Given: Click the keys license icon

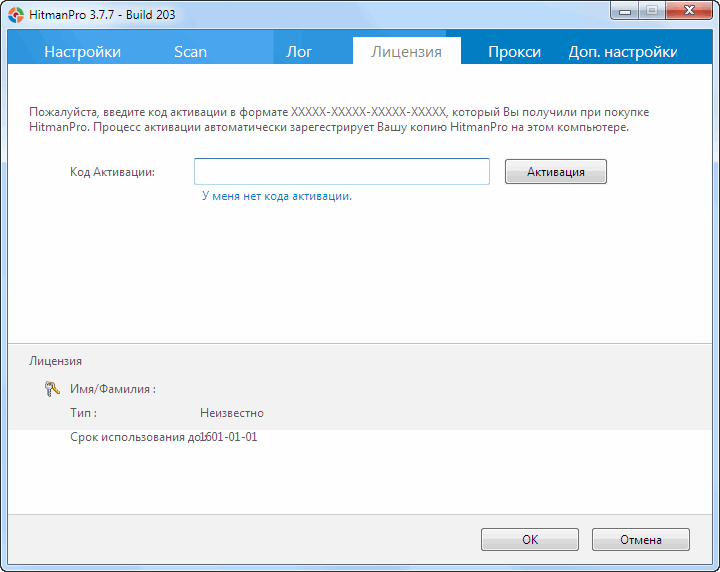Looking at the screenshot, I should tap(52, 389).
